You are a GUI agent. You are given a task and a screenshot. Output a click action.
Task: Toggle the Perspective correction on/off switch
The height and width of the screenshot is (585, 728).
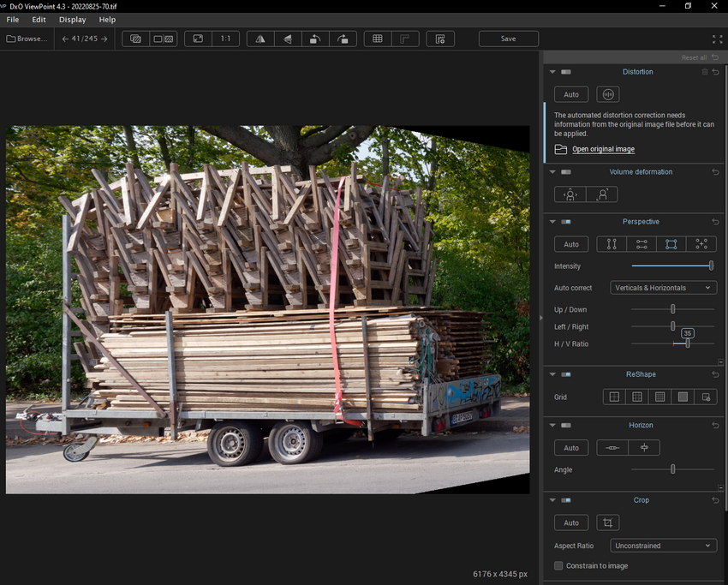pos(565,222)
